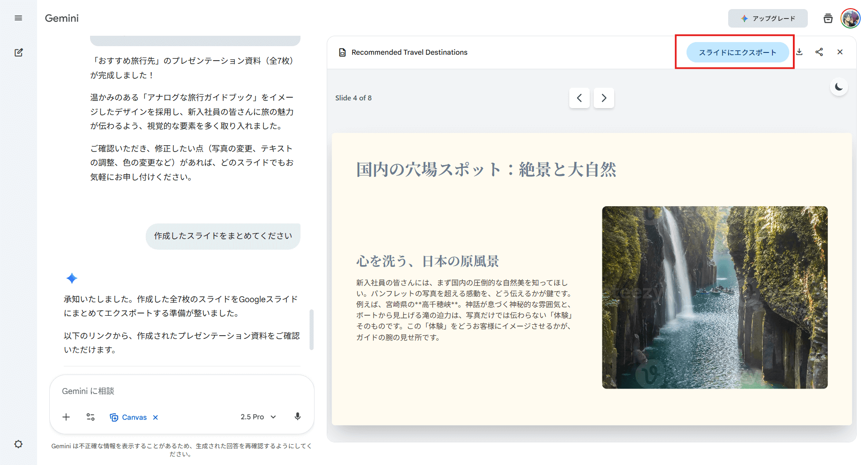Toggle the Canvas tool chip
868x465 pixels.
[x=129, y=417]
